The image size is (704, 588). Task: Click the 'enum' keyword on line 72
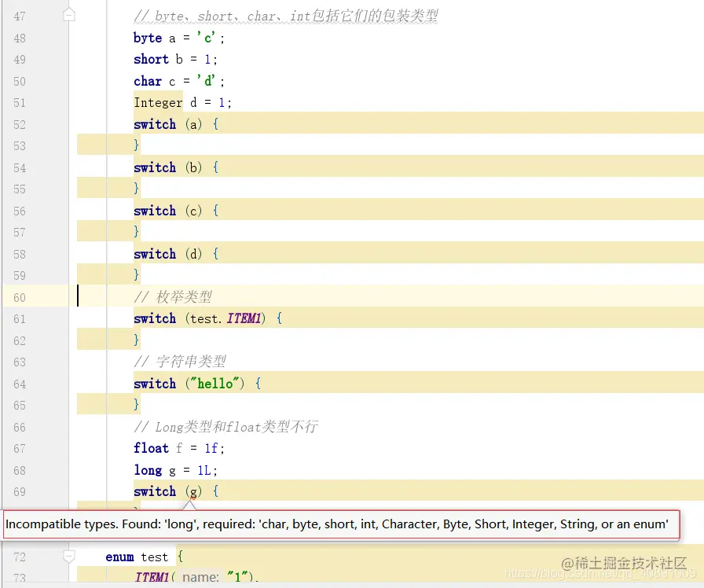(119, 557)
